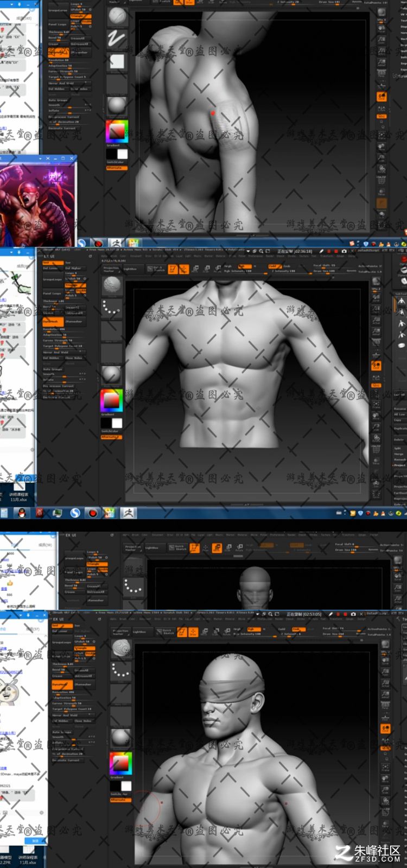The height and width of the screenshot is (868, 407).
Task: Pick a hue in the color picker of the arm close-up screenshot
Action: coord(117,131)
